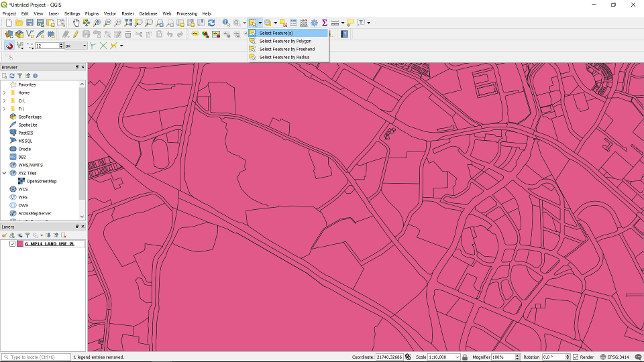
Task: Click the Statistical Summary sigma icon
Action: coord(324,23)
